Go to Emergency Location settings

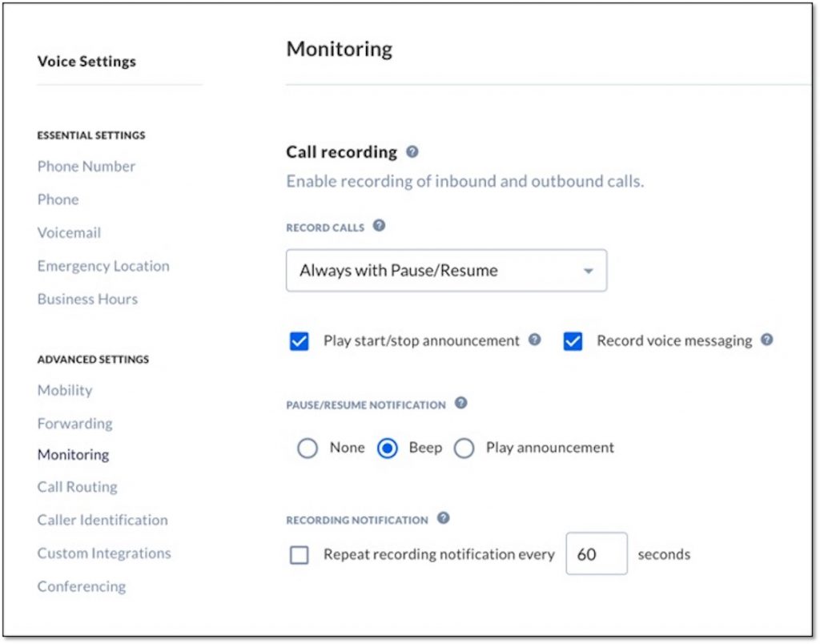point(102,265)
